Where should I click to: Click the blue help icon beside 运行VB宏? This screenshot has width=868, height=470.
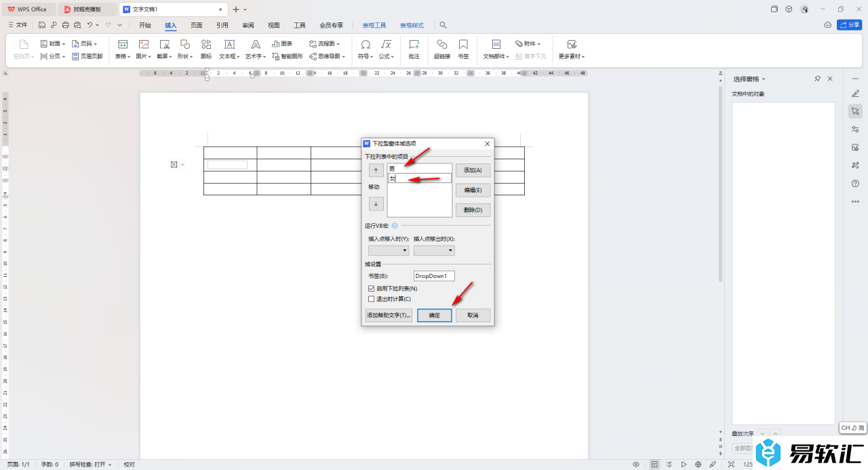(395, 225)
